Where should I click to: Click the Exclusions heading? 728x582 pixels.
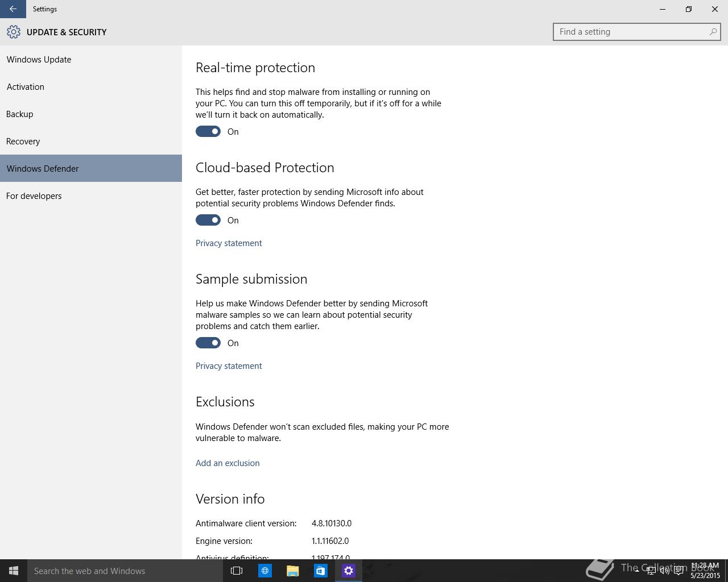coord(225,402)
